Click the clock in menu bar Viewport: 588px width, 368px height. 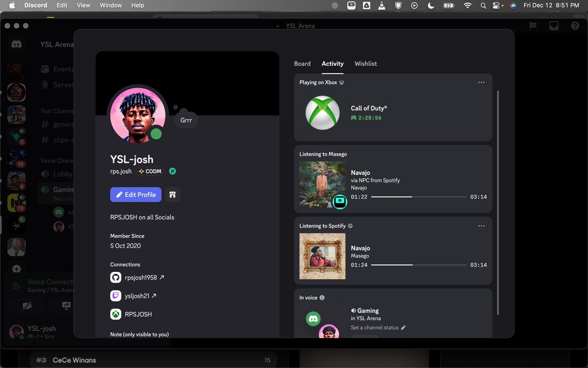551,5
